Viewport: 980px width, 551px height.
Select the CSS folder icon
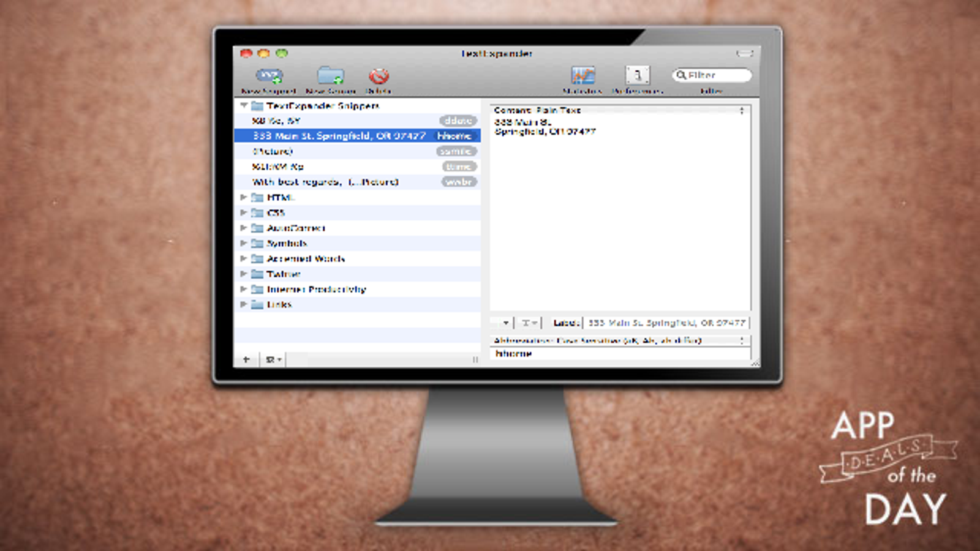point(257,212)
